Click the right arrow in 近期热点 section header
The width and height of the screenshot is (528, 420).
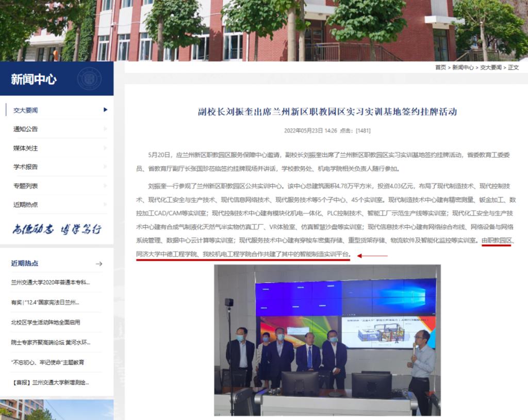99,264
